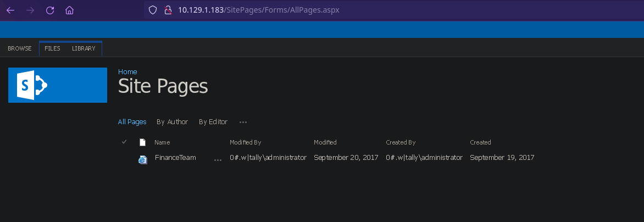Go to the browser home page
The height and width of the screenshot is (222, 644).
point(69,10)
